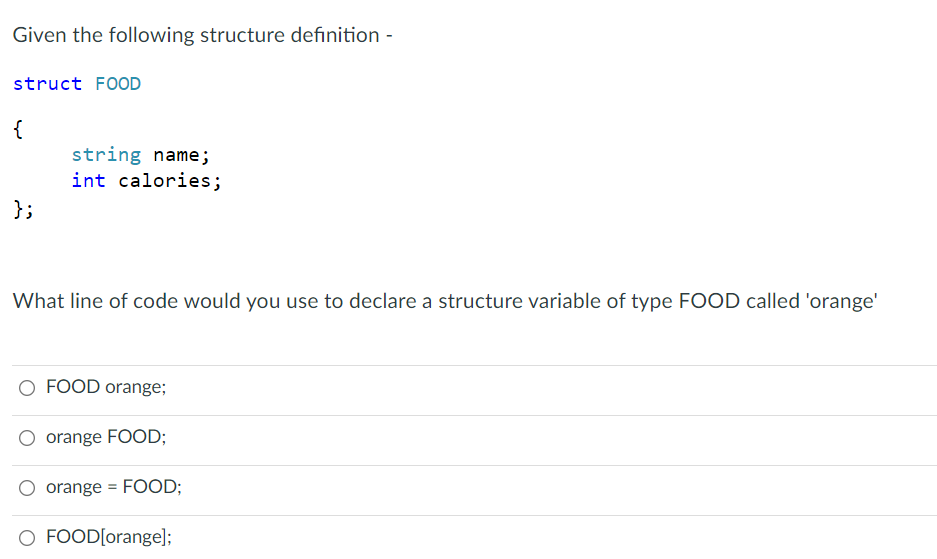Click the 'string' type keyword in code
Screen dimensions: 937x559
(x=106, y=155)
